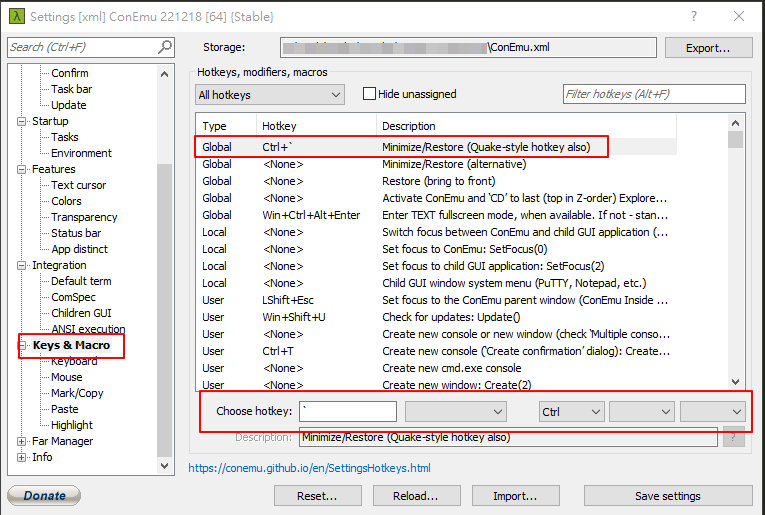Viewport: 765px width, 515px height.
Task: Click the Donate button
Action: coord(44,495)
